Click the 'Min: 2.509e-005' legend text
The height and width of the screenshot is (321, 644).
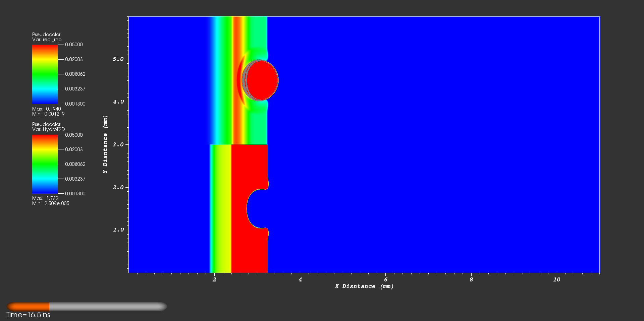pos(51,203)
